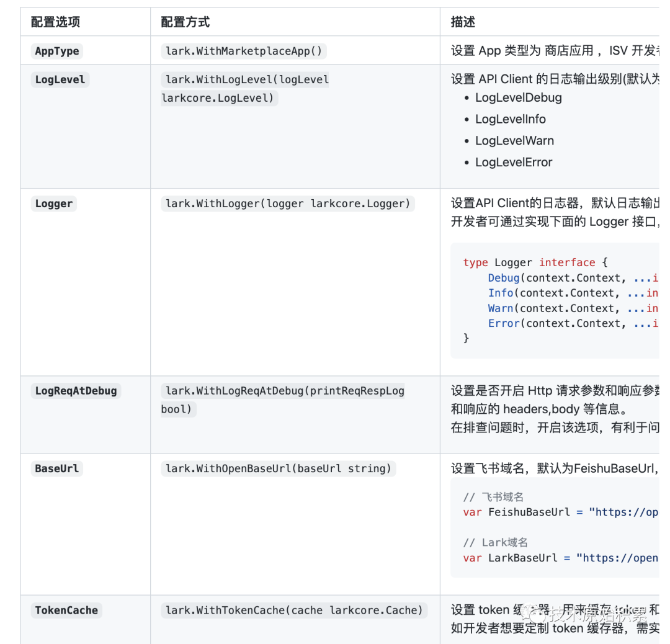Click the LogLevelError bullet item
670x644 pixels.
click(x=514, y=163)
